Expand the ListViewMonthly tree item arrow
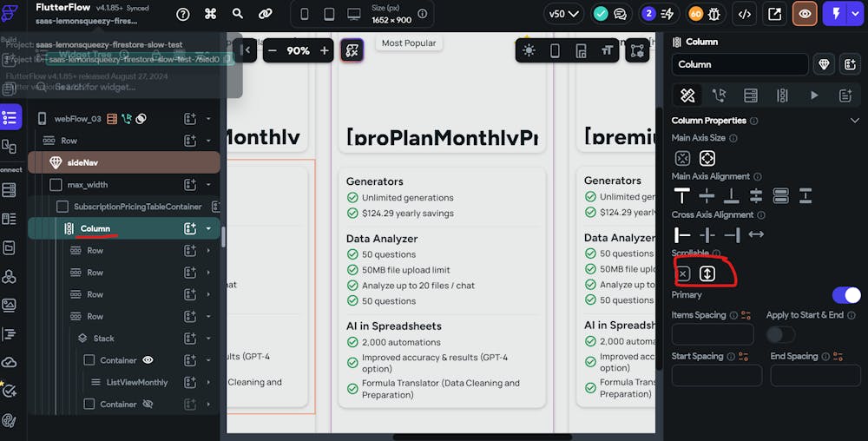This screenshot has width=868, height=441. (208, 382)
